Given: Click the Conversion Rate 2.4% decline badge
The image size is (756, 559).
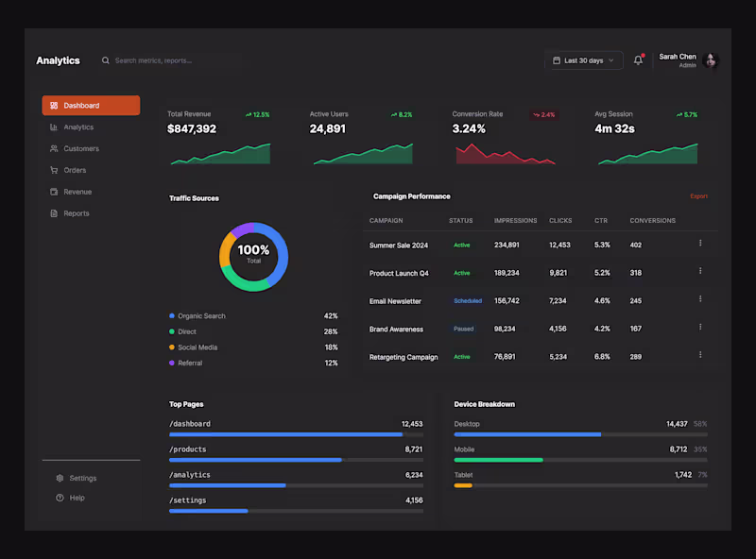Looking at the screenshot, I should (x=544, y=114).
